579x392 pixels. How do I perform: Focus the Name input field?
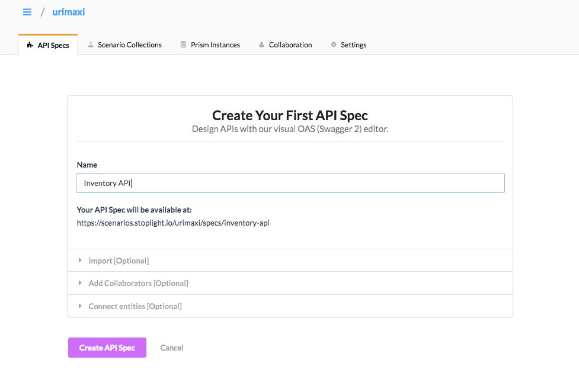click(x=290, y=183)
